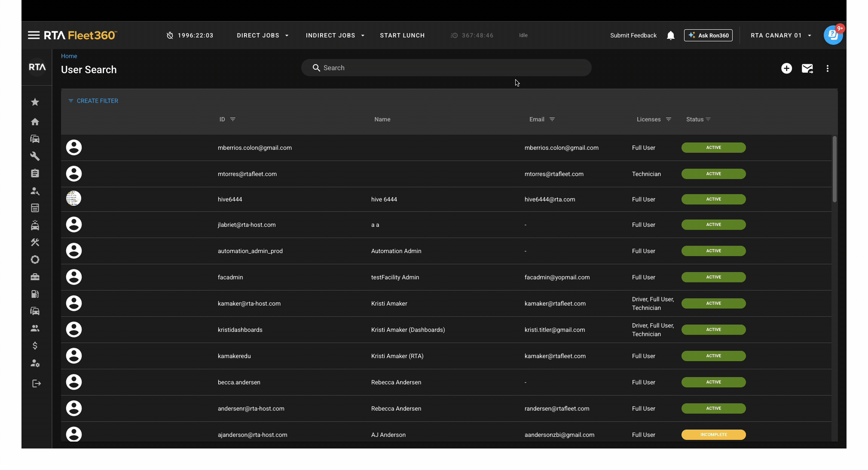Open the notifications bell
This screenshot has width=868, height=470.
pos(670,35)
